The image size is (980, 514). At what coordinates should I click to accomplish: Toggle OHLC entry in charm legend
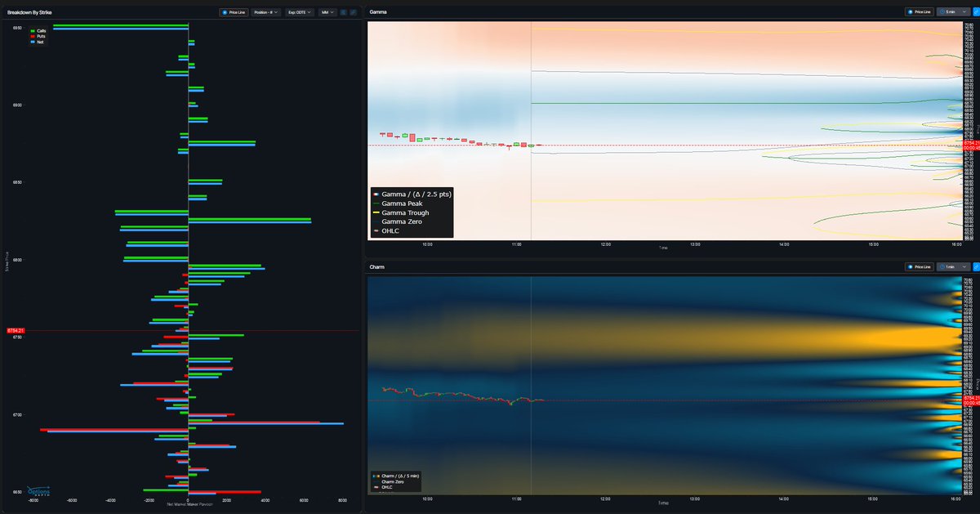point(385,486)
